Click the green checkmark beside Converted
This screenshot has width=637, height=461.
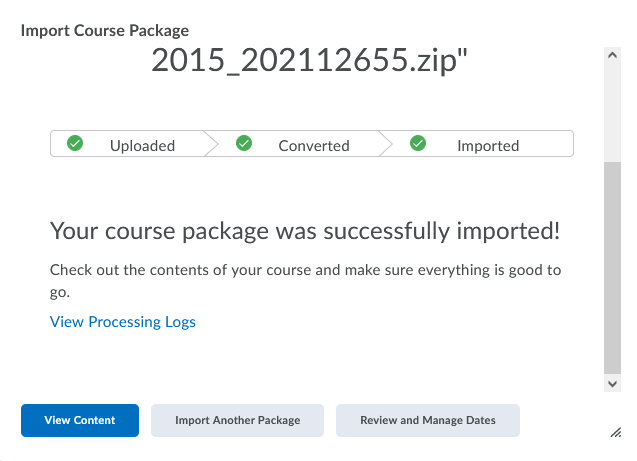[x=243, y=144]
